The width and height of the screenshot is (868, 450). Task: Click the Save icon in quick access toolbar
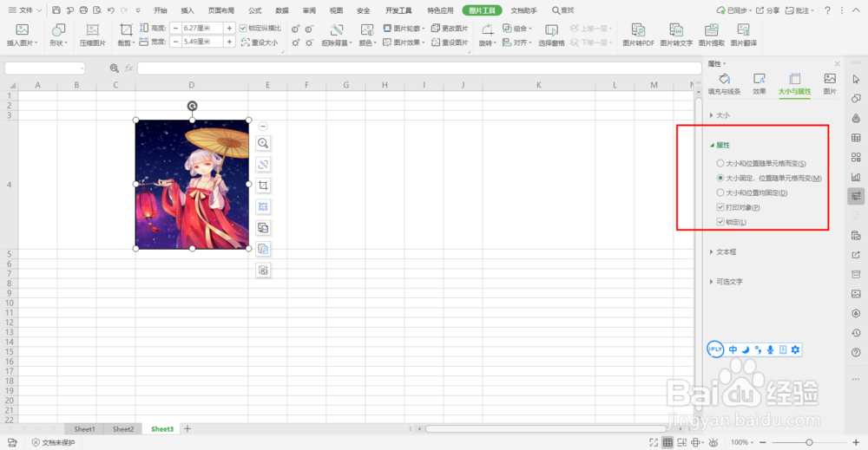click(x=56, y=10)
